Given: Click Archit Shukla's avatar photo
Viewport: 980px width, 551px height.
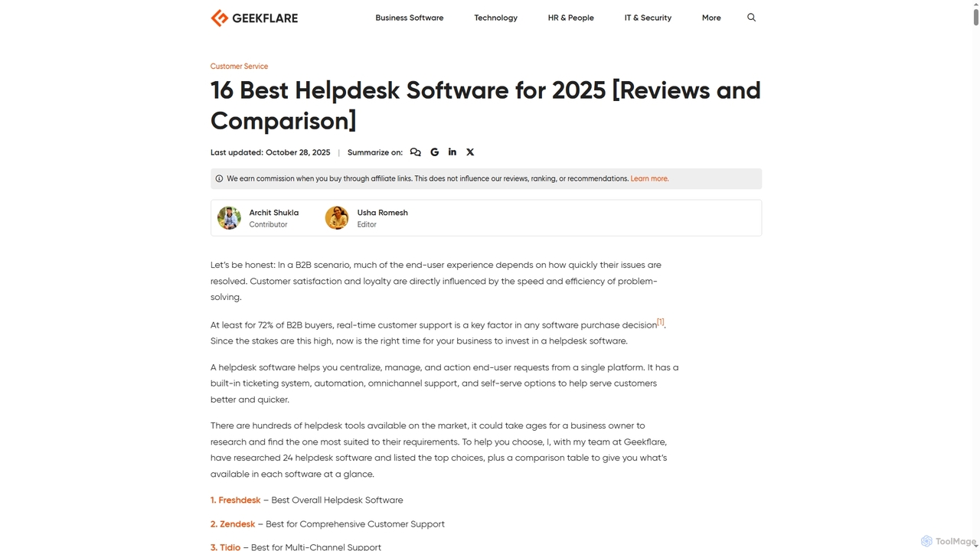Looking at the screenshot, I should (229, 218).
